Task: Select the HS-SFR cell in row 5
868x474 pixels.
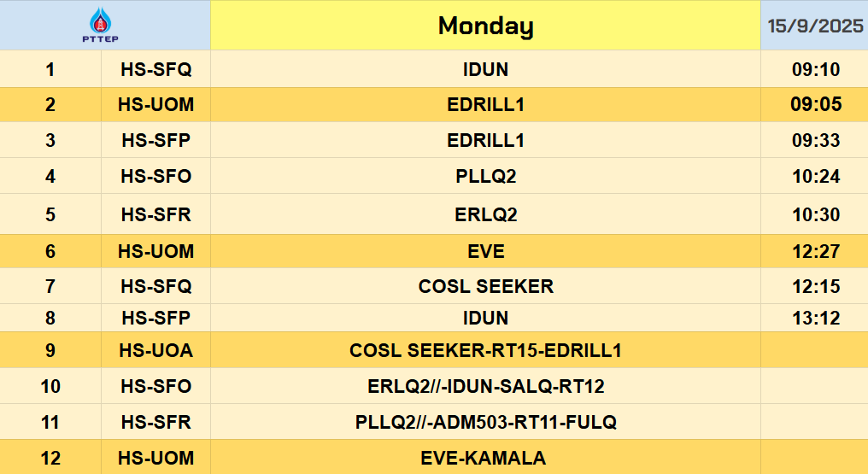Action: (156, 214)
